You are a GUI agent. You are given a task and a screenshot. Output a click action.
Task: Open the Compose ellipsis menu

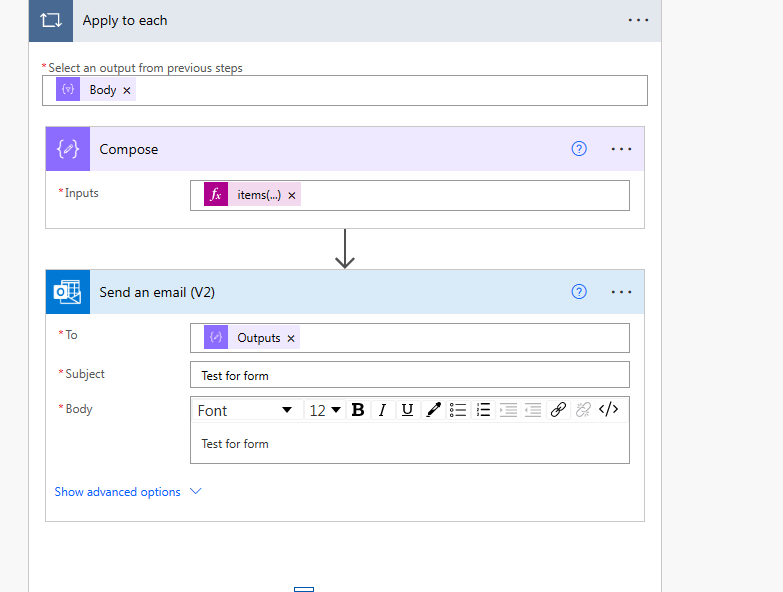(621, 149)
